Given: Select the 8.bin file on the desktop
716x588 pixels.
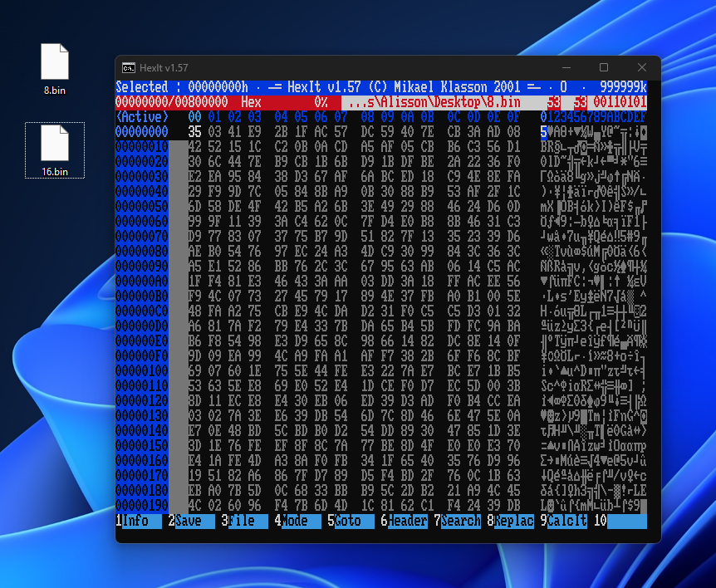Looking at the screenshot, I should click(x=54, y=69).
